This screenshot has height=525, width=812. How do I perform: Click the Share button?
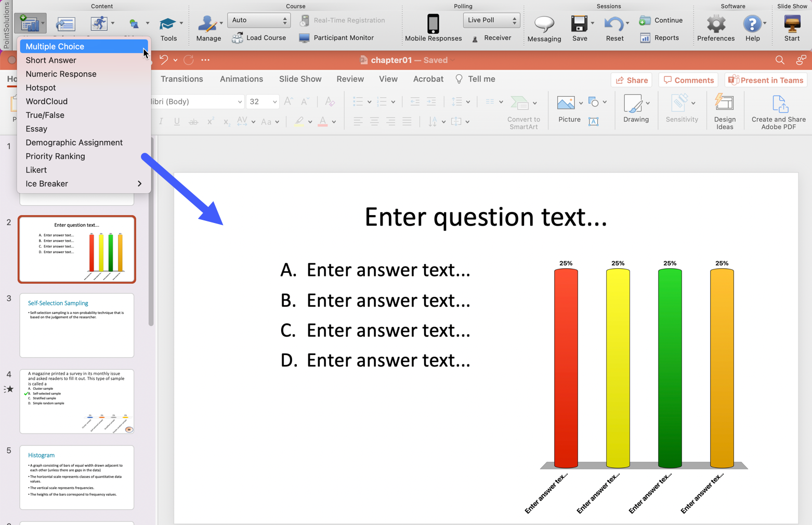point(632,81)
